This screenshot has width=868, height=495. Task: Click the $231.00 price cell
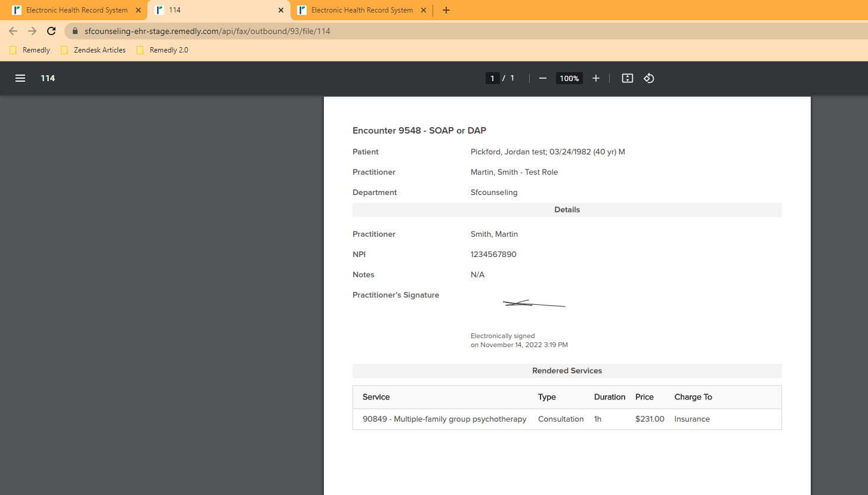[x=650, y=419]
